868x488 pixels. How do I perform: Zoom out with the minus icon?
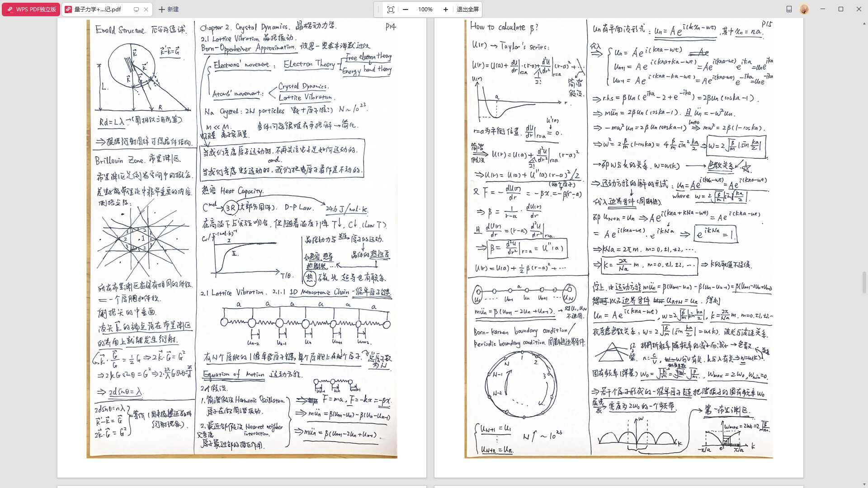point(406,9)
